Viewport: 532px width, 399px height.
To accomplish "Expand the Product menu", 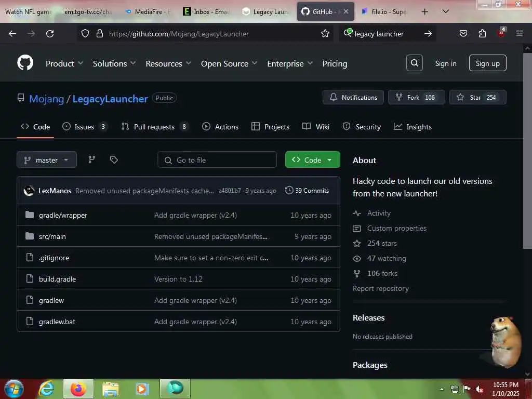I will point(64,63).
